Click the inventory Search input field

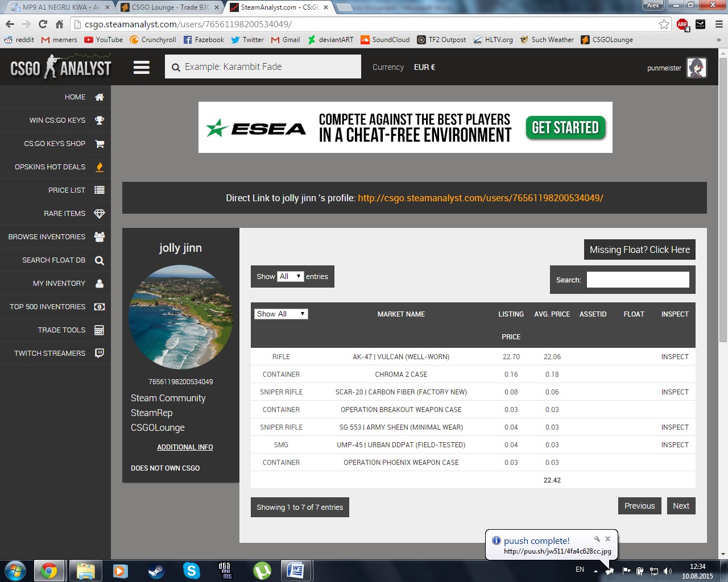[638, 280]
